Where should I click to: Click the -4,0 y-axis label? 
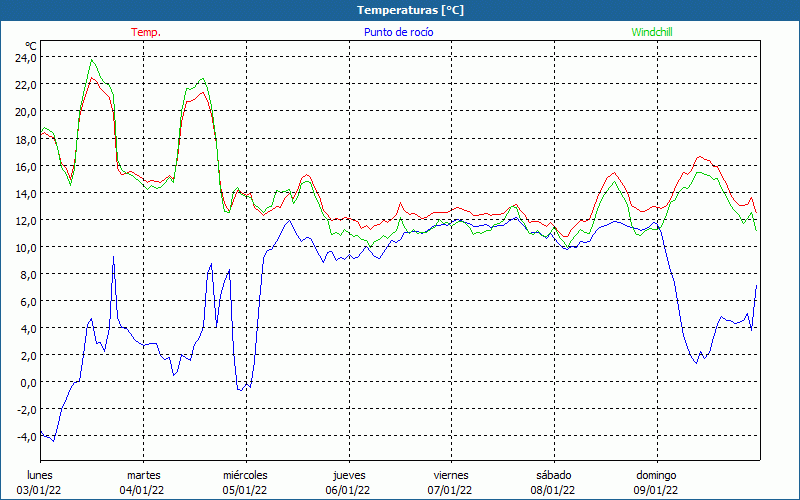click(x=26, y=437)
